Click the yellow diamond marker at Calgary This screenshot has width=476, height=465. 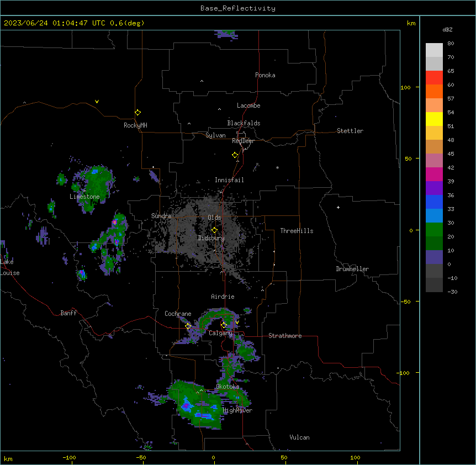(x=224, y=325)
